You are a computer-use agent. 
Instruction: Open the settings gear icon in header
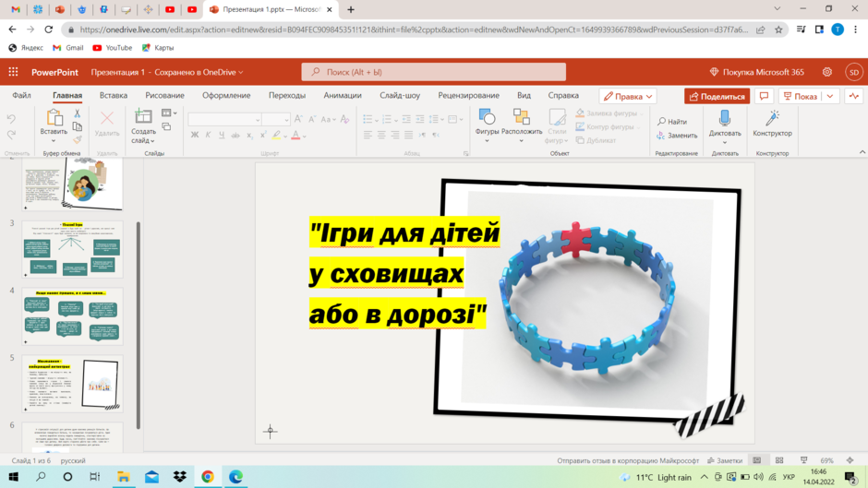(x=827, y=72)
